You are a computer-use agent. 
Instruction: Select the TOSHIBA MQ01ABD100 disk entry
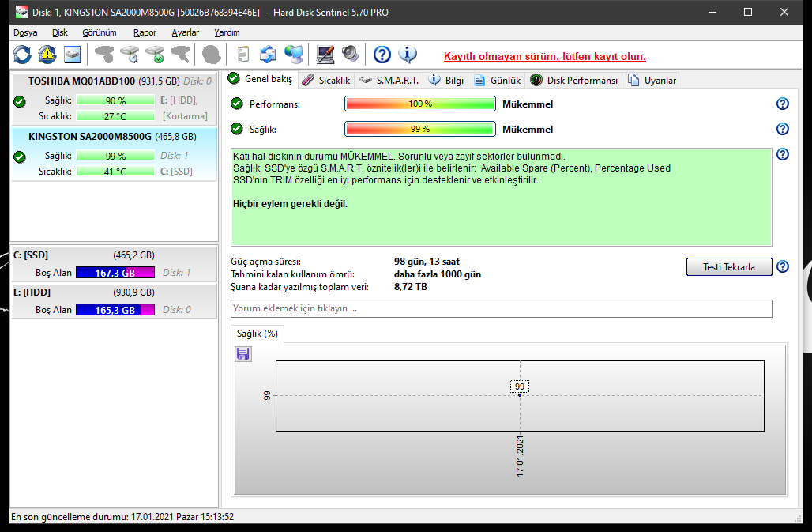[x=114, y=99]
